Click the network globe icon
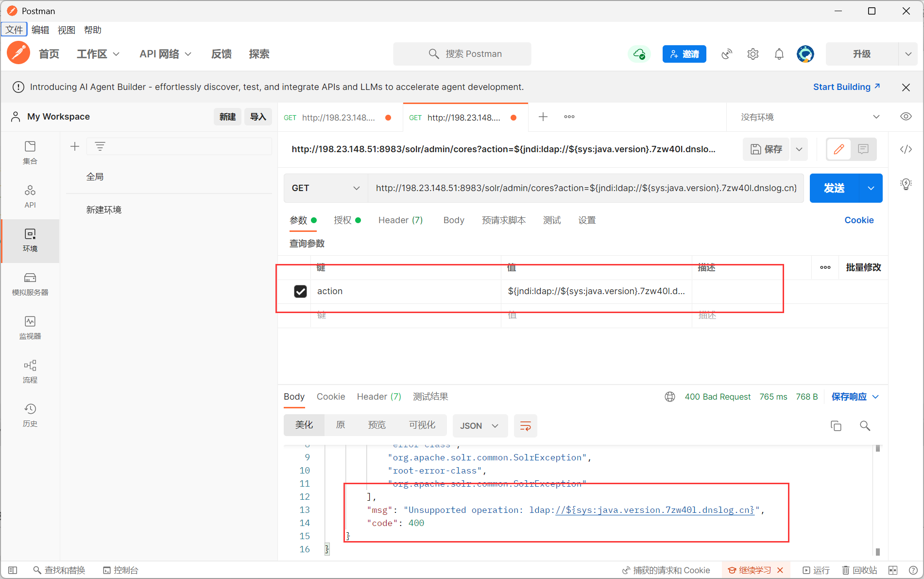This screenshot has width=924, height=579. click(x=670, y=397)
